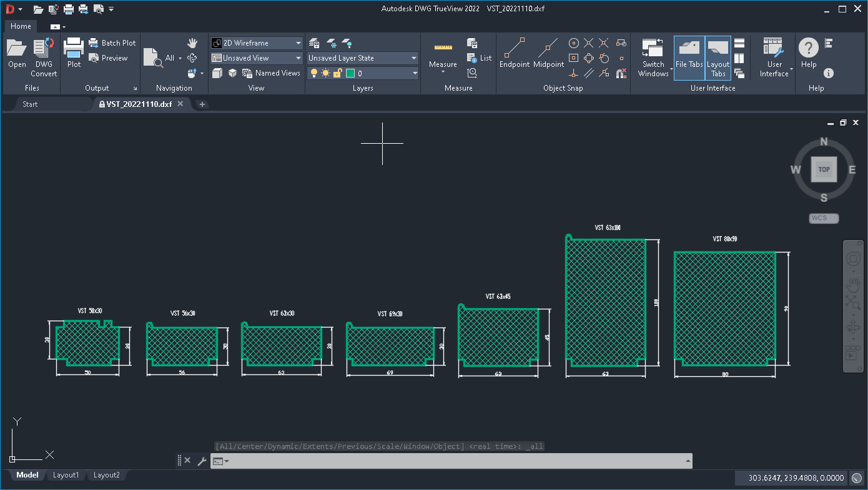
Task: Activate the Midpoint object snap
Action: [548, 49]
